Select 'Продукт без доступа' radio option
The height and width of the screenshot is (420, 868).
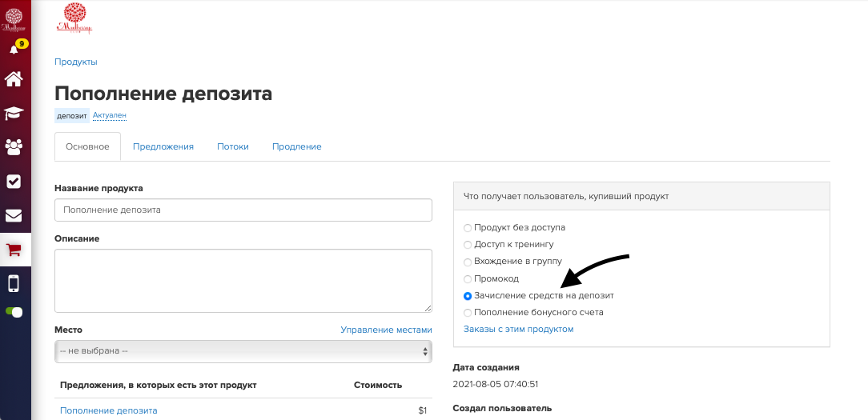468,228
